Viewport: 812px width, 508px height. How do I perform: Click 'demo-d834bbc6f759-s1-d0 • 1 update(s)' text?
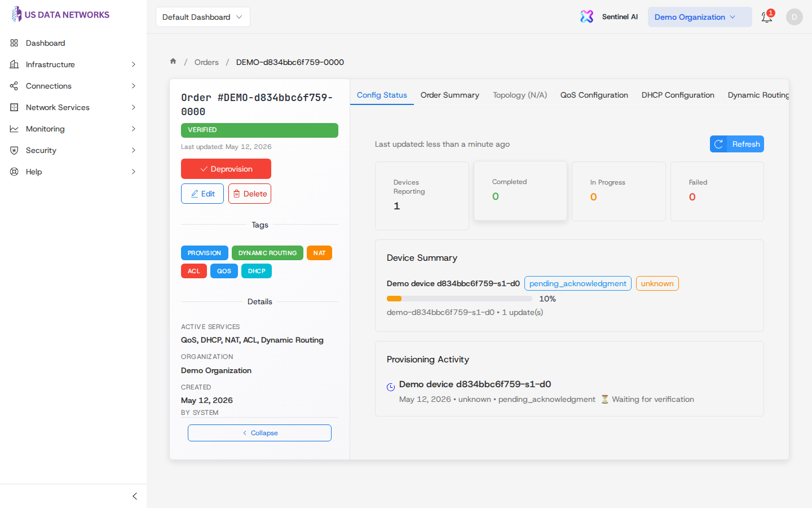(465, 312)
